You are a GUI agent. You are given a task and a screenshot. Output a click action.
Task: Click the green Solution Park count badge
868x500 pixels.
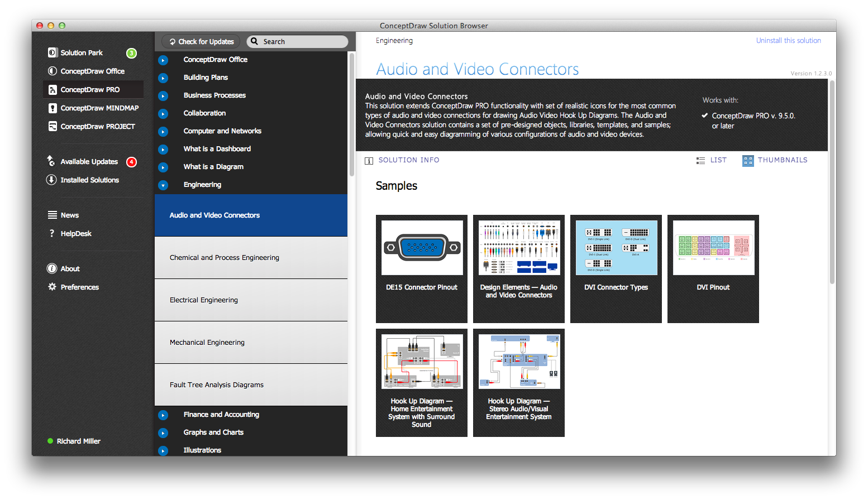coord(131,53)
